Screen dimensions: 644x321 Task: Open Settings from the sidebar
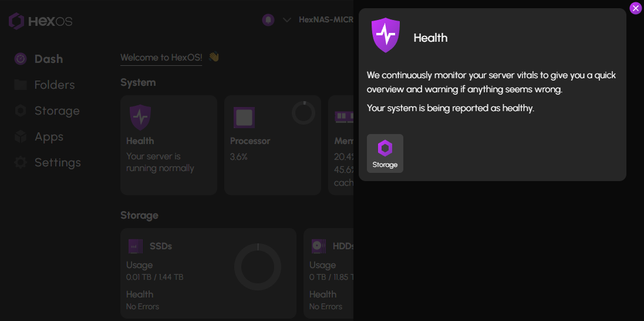click(x=57, y=162)
